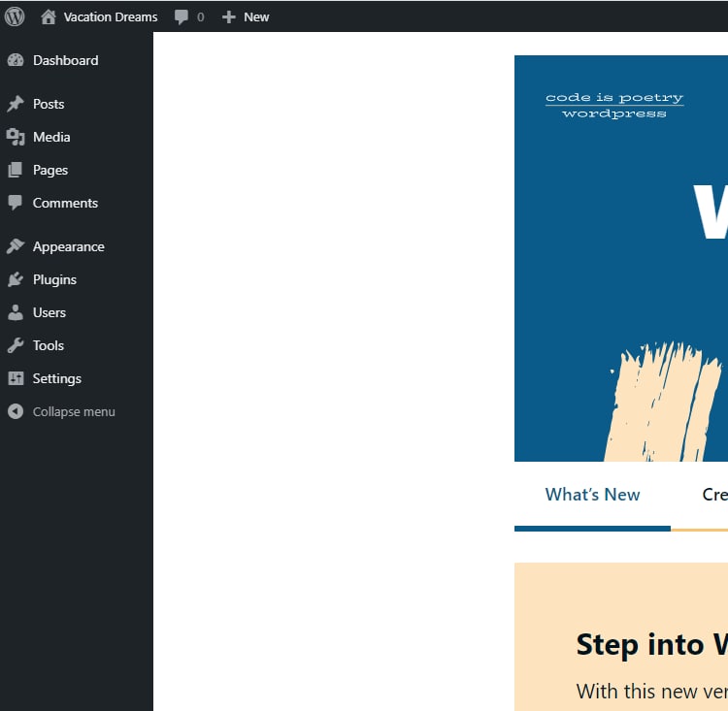Open Comments in the sidebar menu
The width and height of the screenshot is (728, 711).
[65, 203]
